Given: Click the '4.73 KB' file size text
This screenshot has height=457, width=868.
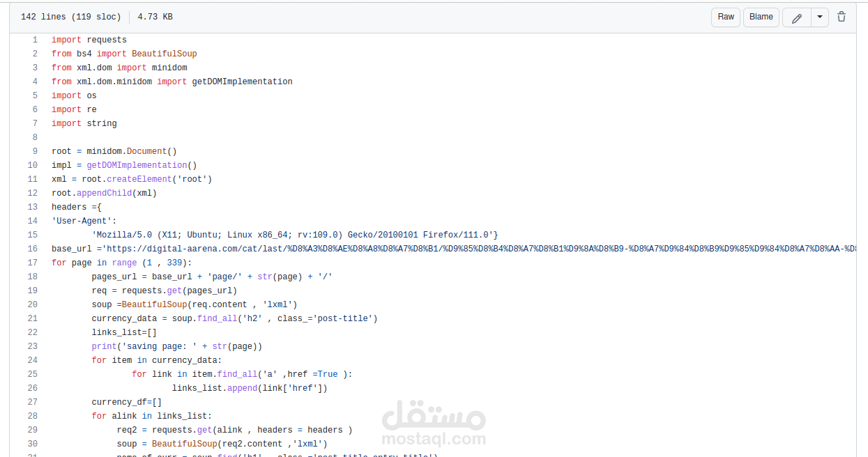Looking at the screenshot, I should pyautogui.click(x=155, y=17).
